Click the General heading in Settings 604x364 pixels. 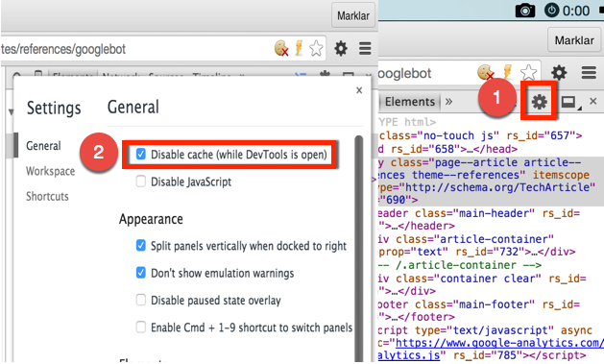[133, 107]
